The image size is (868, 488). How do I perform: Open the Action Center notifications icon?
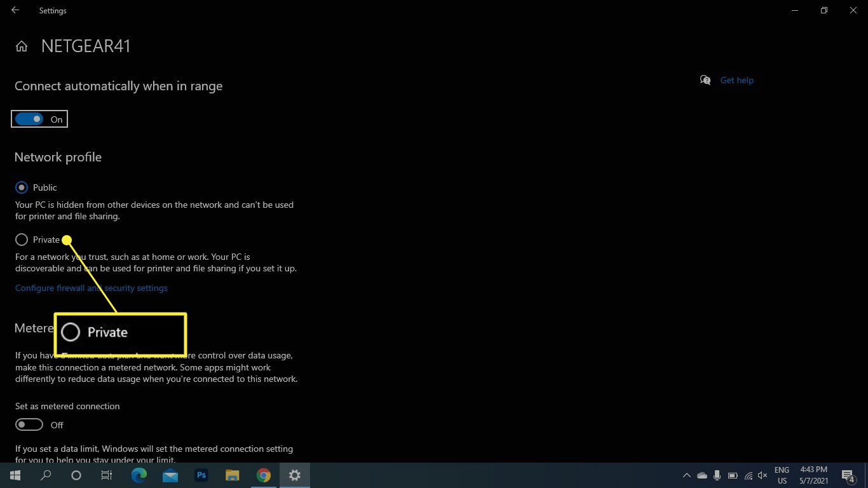coord(847,475)
